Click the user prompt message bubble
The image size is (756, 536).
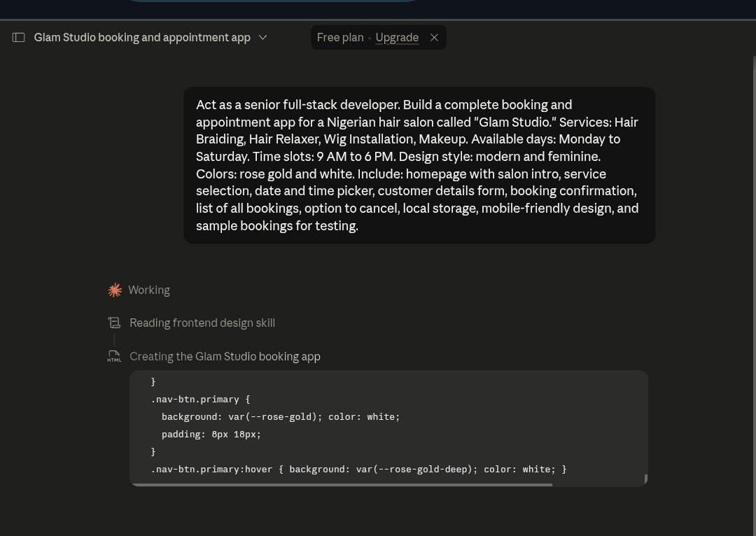pyautogui.click(x=419, y=165)
